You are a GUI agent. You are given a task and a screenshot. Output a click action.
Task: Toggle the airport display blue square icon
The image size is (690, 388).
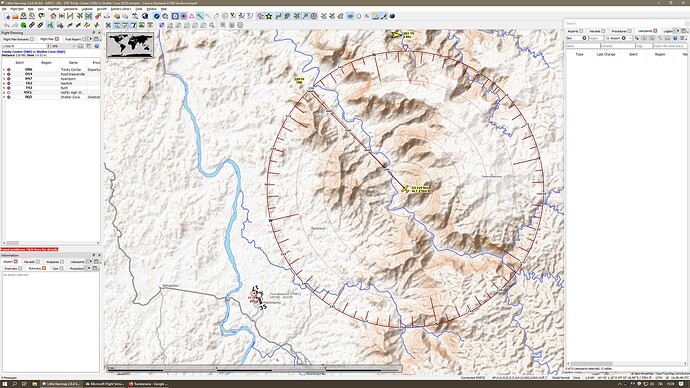(x=175, y=16)
